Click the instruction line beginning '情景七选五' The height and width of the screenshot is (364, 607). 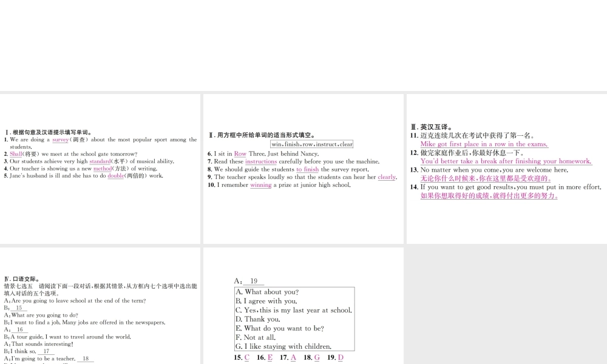(x=100, y=290)
